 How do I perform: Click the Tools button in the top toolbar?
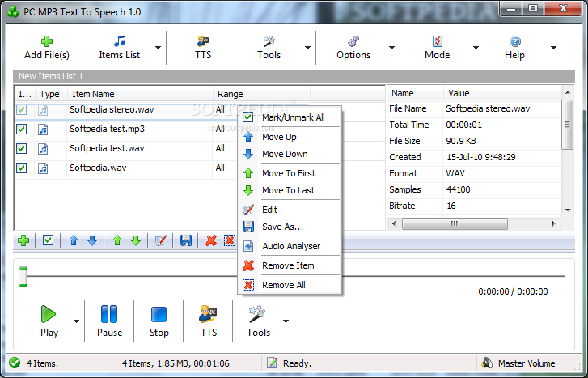(269, 48)
